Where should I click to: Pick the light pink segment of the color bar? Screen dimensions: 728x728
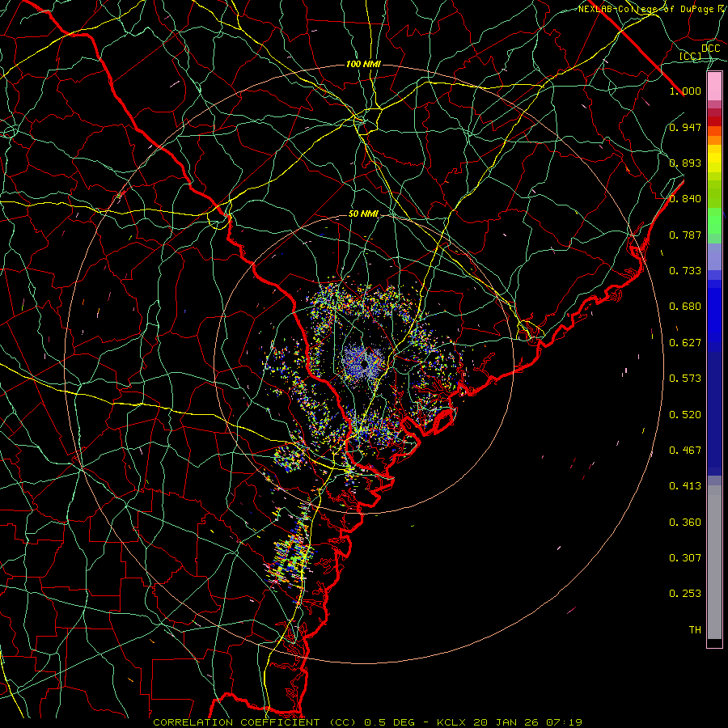point(714,87)
